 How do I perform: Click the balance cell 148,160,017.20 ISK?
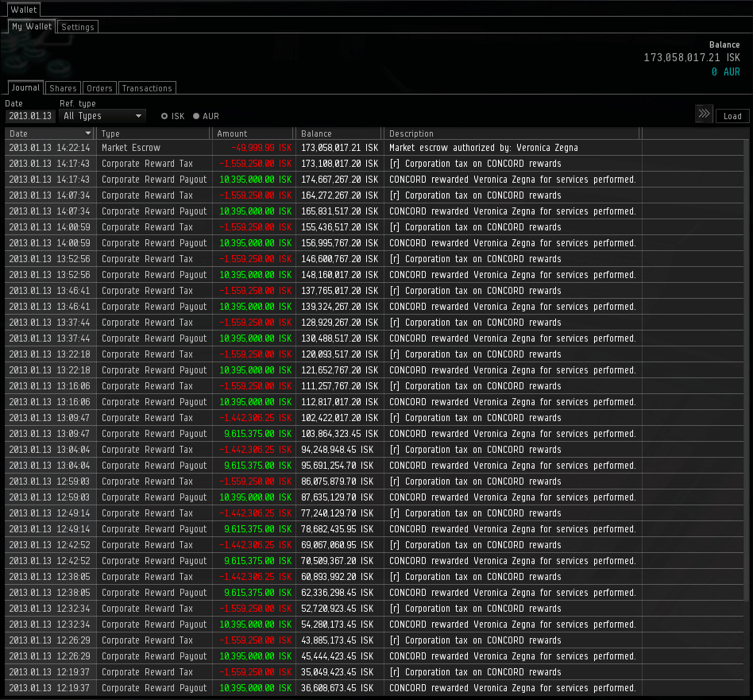click(x=339, y=274)
